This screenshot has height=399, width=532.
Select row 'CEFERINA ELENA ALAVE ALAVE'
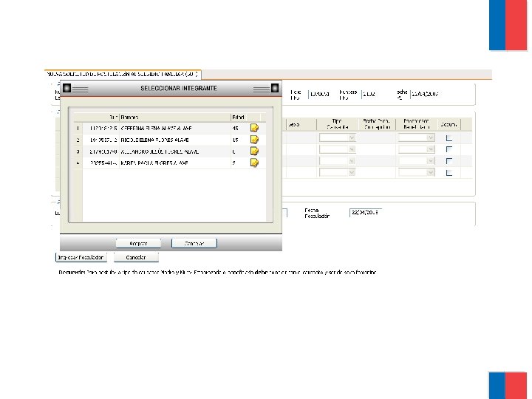170,129
